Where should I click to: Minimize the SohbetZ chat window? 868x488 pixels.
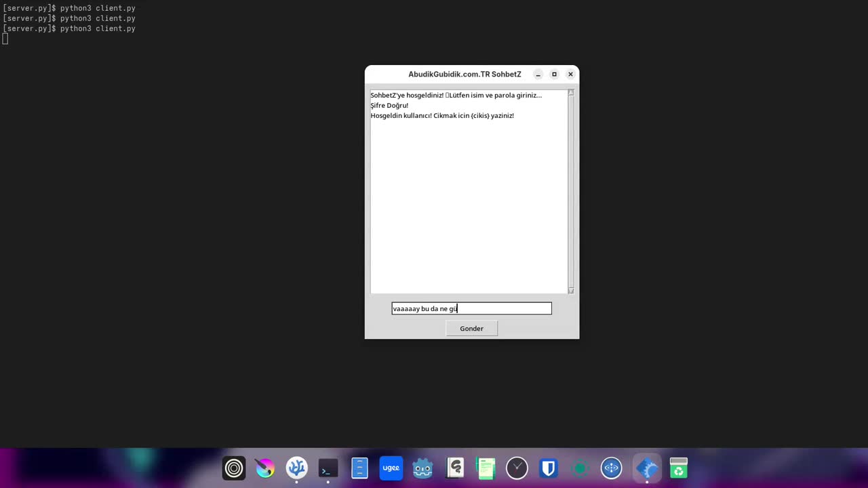[538, 75]
